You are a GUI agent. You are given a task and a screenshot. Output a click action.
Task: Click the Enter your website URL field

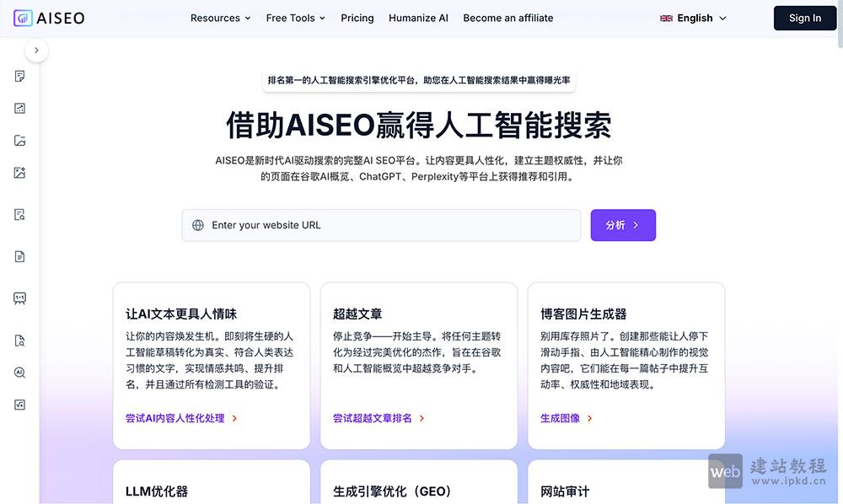tap(379, 225)
